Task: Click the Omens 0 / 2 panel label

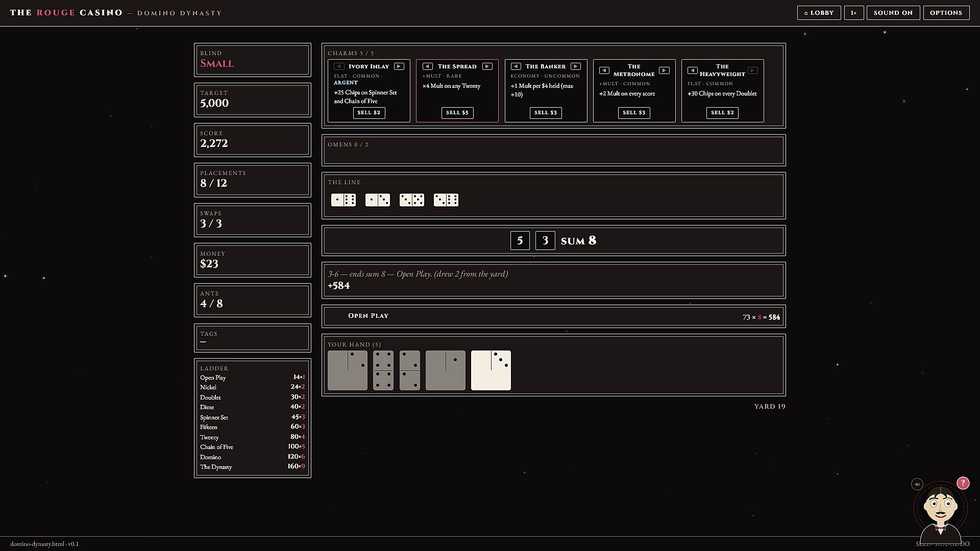Action: (x=348, y=145)
